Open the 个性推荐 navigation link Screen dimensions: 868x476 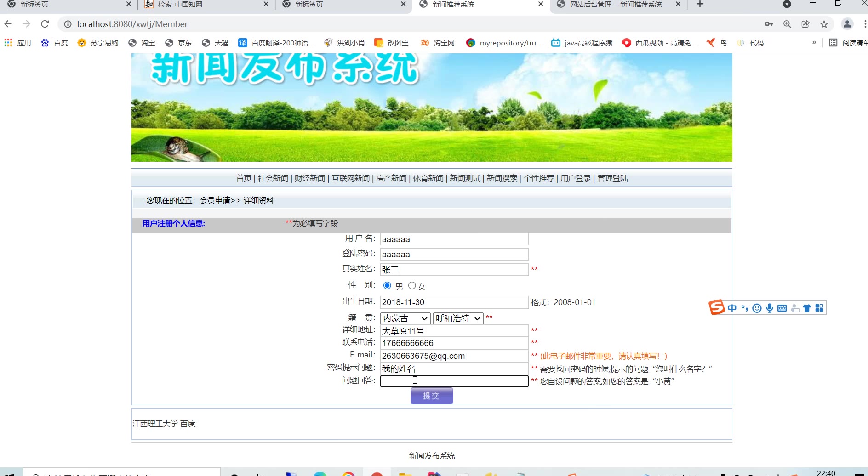538,178
